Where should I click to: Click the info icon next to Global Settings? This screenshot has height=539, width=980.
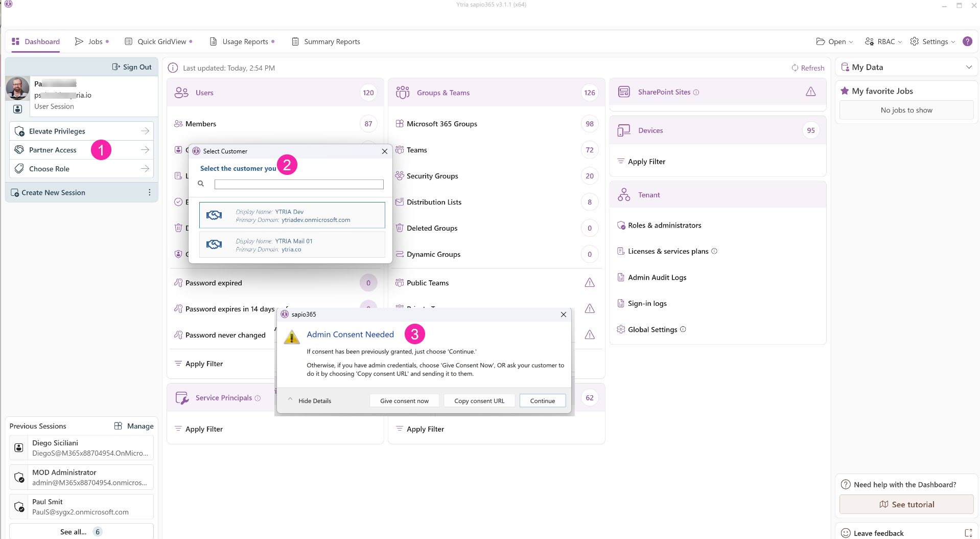coord(683,329)
